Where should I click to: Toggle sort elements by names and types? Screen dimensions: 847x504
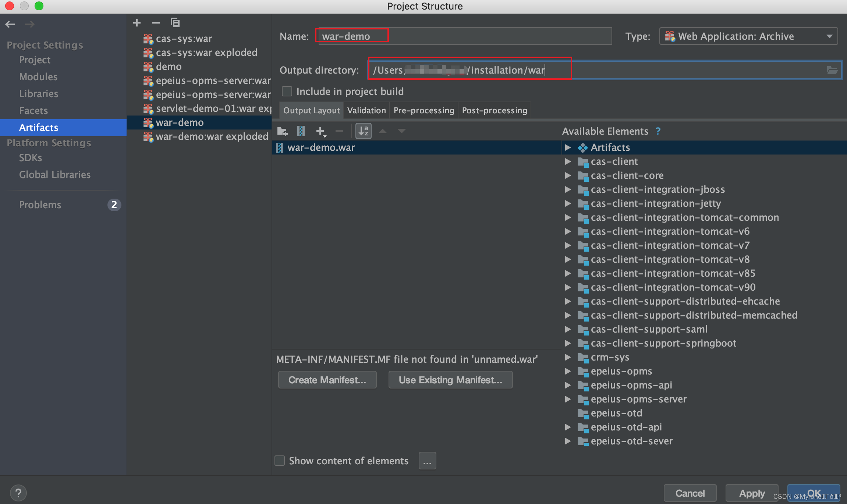pos(363,131)
